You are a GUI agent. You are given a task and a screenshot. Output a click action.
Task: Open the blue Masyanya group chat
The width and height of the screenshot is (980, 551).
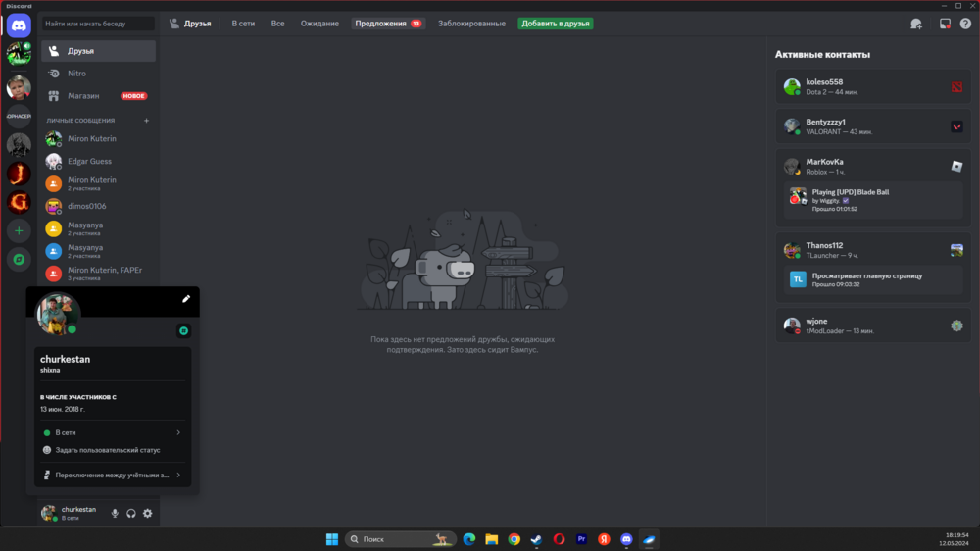click(99, 251)
